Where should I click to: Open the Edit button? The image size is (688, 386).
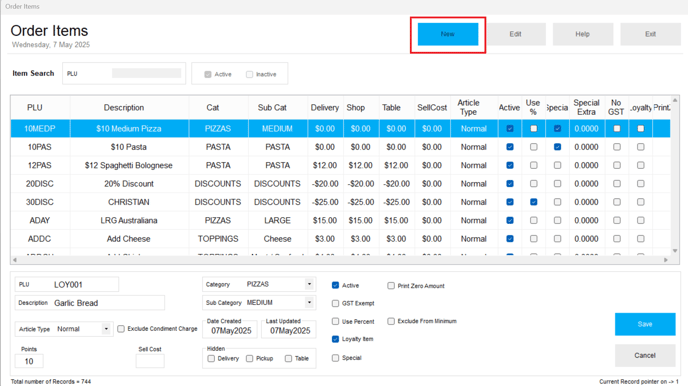point(516,34)
